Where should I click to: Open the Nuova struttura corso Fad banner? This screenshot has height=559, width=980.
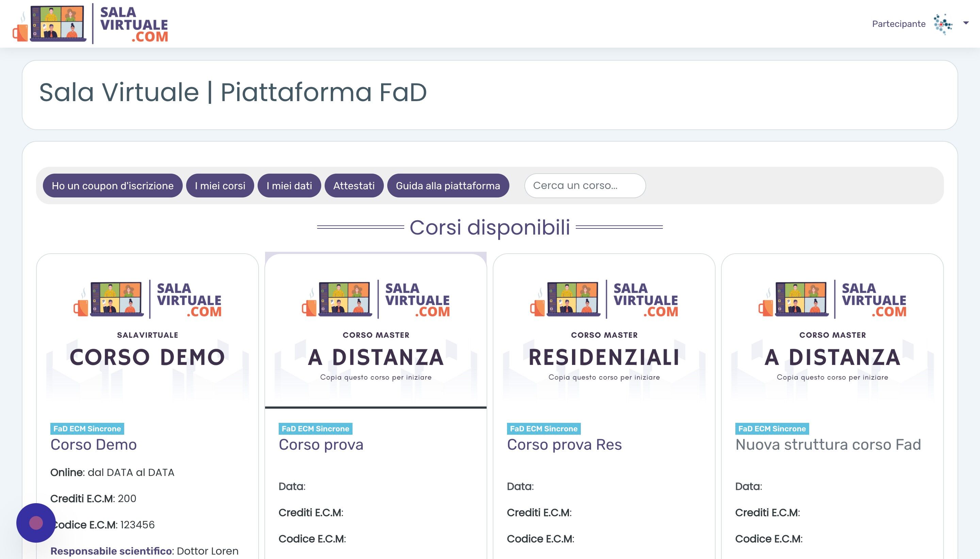point(832,331)
